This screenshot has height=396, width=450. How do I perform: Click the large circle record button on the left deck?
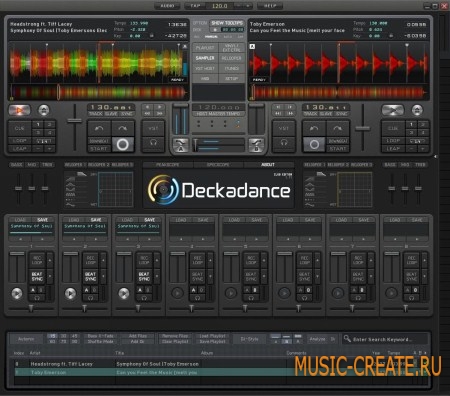click(x=123, y=144)
